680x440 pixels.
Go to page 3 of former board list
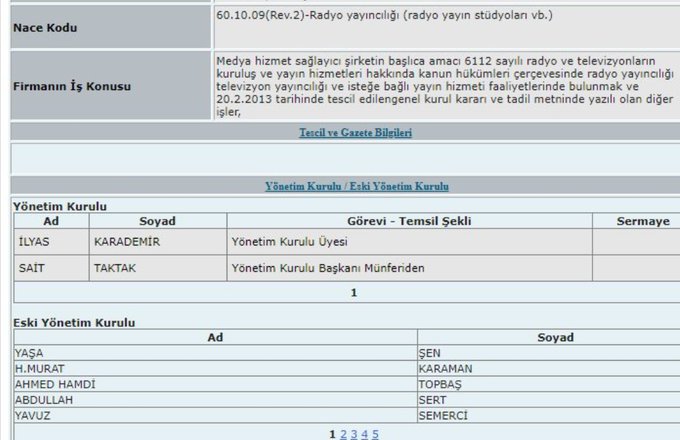(353, 434)
